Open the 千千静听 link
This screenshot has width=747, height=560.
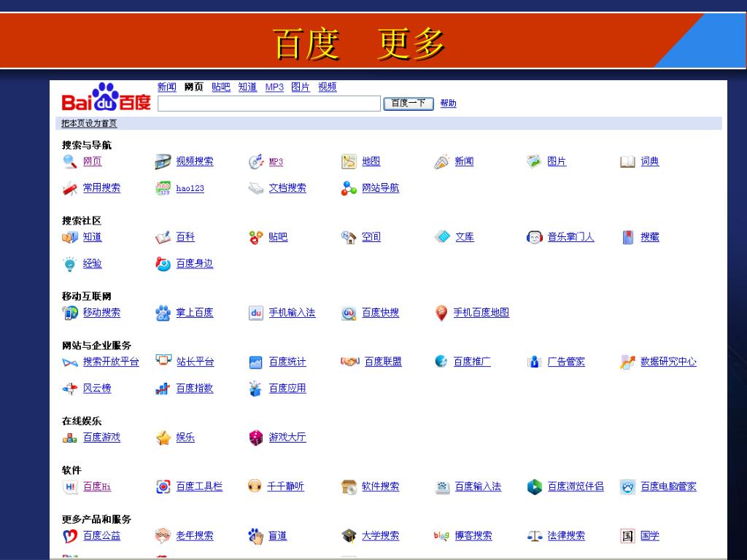pyautogui.click(x=285, y=486)
